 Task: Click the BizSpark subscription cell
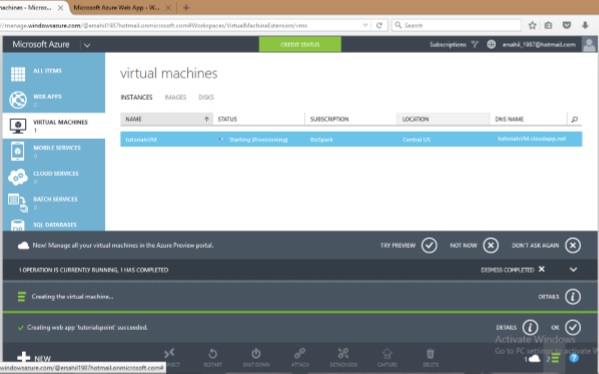(x=321, y=139)
